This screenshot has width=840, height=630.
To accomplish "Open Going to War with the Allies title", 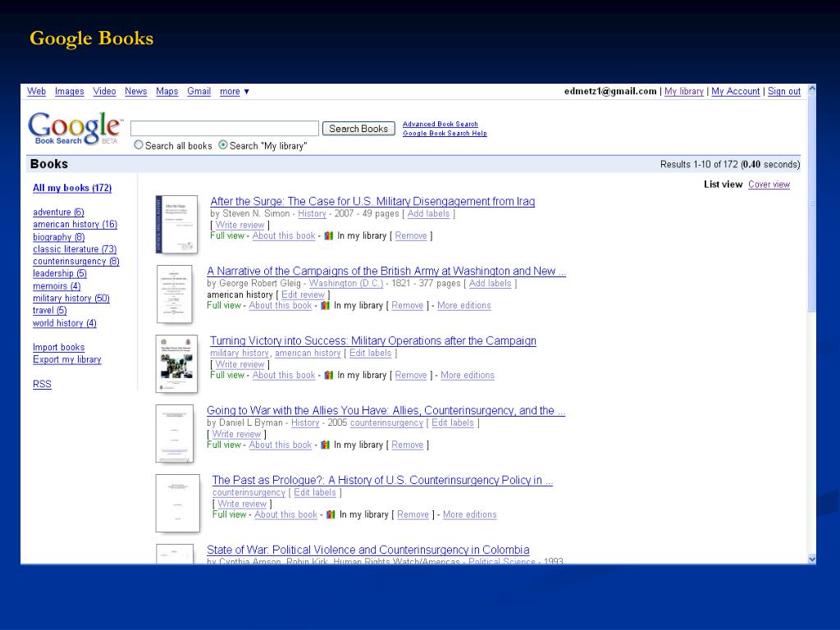I will point(386,410).
